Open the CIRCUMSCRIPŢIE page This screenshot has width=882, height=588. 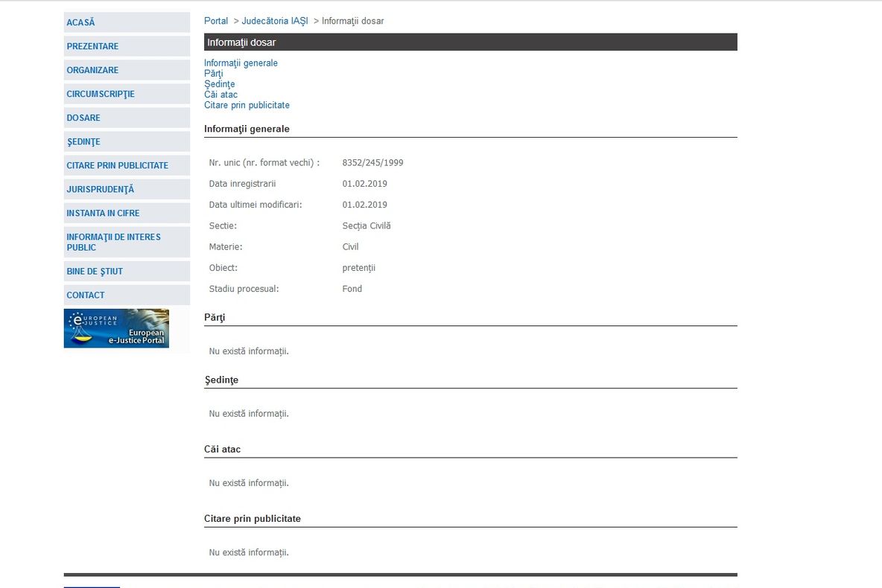tap(101, 94)
